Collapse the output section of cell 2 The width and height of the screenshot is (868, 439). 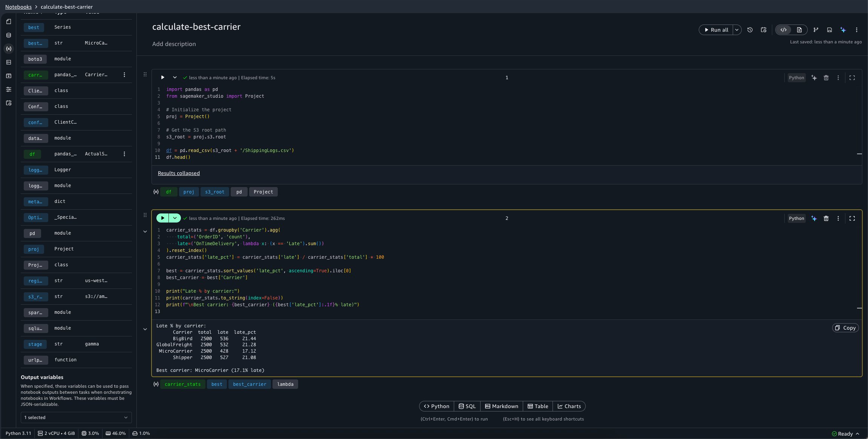click(145, 329)
